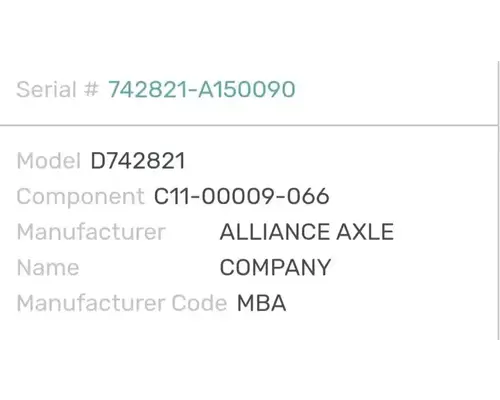This screenshot has width=500, height=400.
Task: Click the Model label
Action: tap(49, 161)
